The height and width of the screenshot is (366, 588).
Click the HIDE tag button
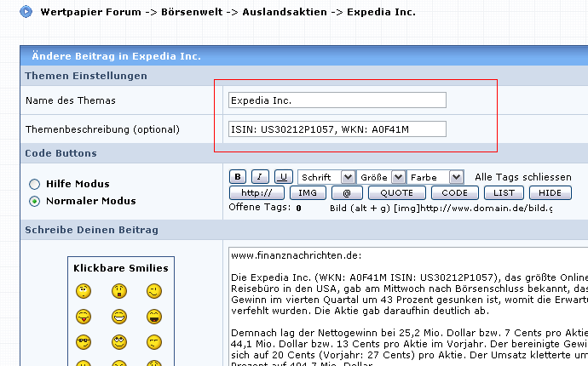(551, 193)
